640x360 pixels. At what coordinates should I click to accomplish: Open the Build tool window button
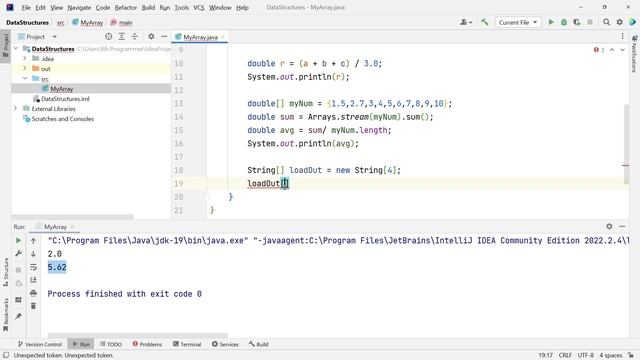(259, 344)
